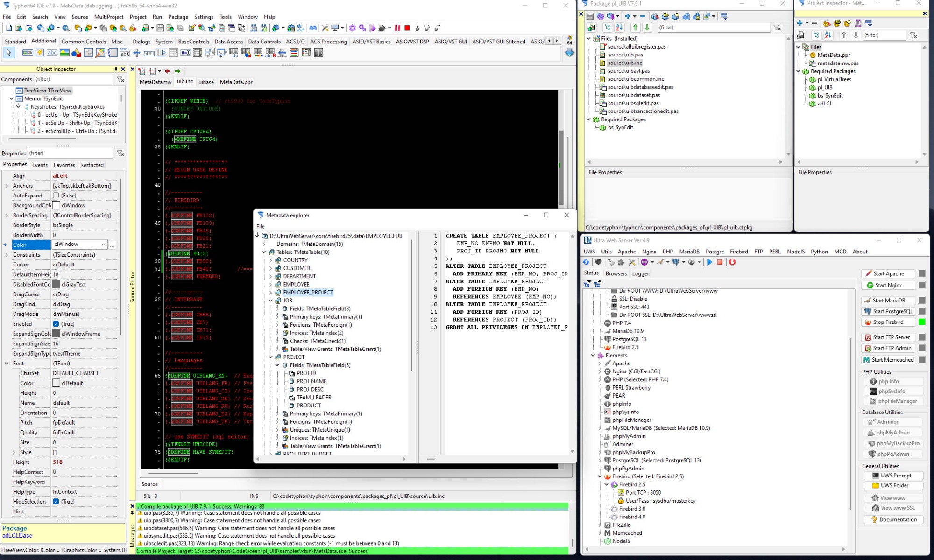
Task: Click the expand-all tree icon in UWS Status tab
Action: [587, 284]
